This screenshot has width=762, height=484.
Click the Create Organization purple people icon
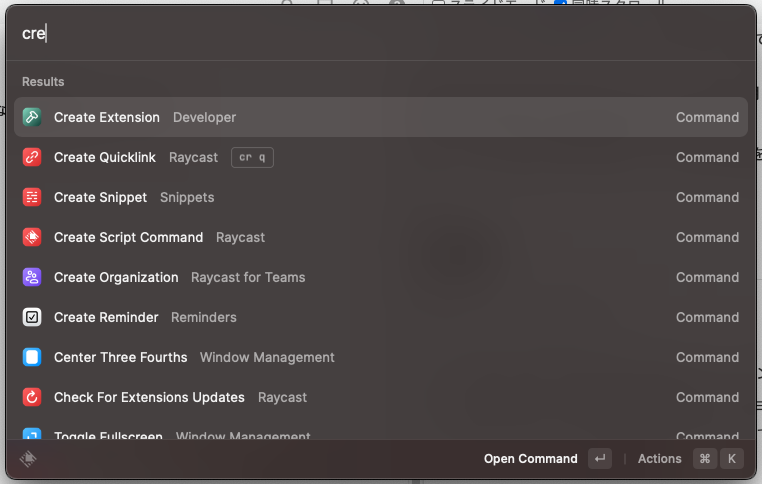32,277
